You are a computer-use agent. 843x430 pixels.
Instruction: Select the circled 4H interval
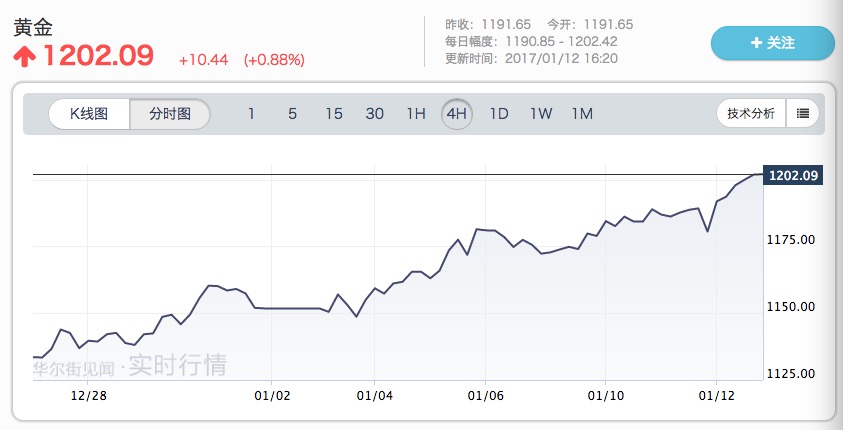pos(457,114)
